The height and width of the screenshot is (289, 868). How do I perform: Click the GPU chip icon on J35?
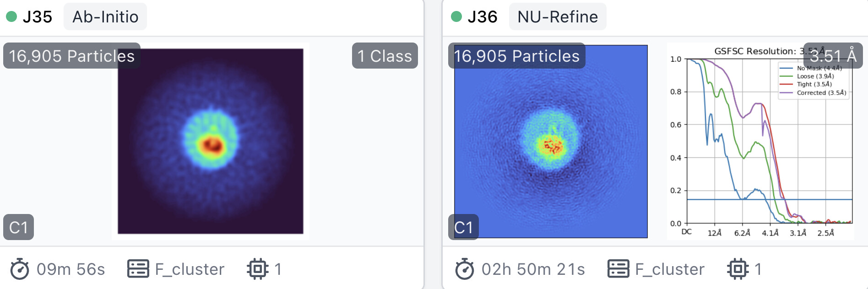click(x=258, y=269)
